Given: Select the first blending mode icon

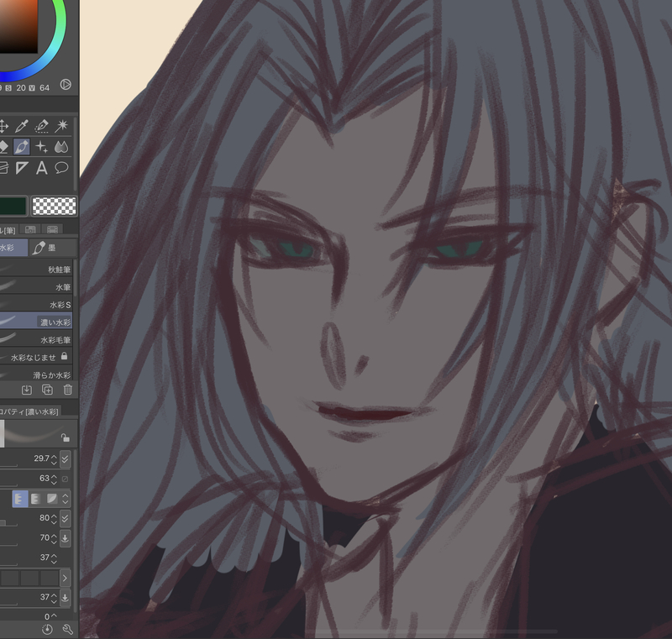Looking at the screenshot, I should [x=19, y=499].
